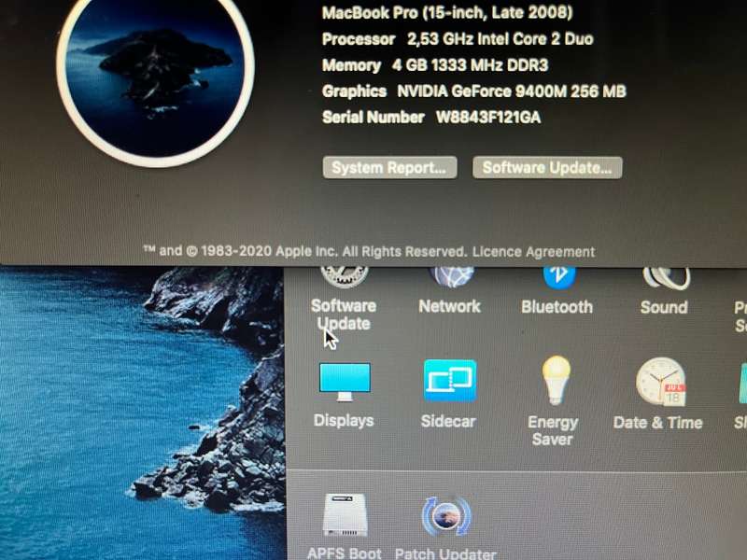
Task: Open Network preferences icon
Action: [x=451, y=277]
